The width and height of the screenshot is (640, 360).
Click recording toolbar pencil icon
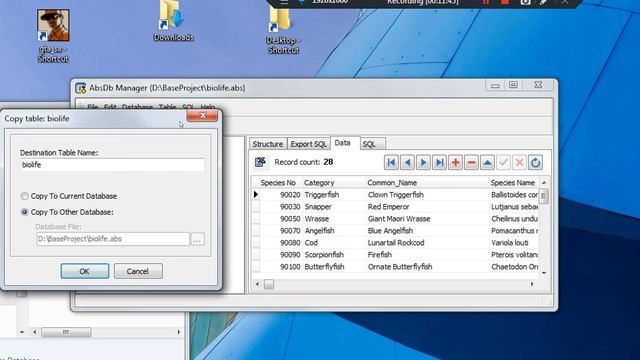point(544,2)
